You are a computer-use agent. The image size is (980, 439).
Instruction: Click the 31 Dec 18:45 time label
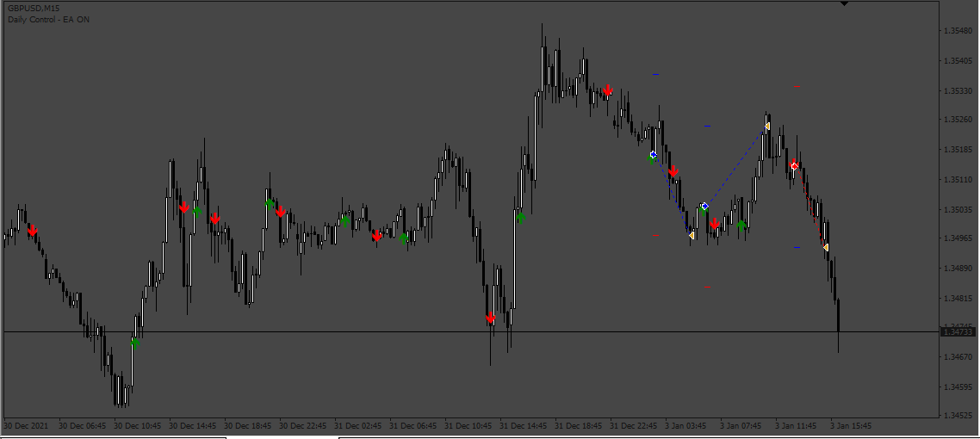(x=578, y=426)
